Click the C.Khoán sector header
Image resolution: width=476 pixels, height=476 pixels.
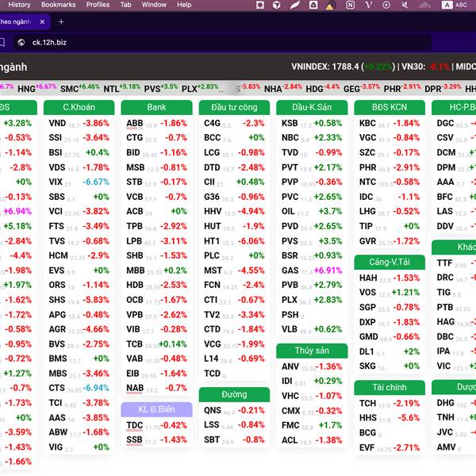coord(79,107)
